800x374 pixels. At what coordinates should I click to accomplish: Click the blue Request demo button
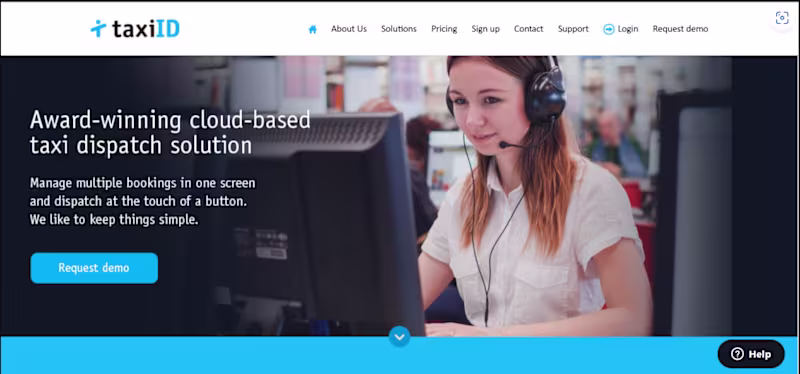(x=94, y=268)
